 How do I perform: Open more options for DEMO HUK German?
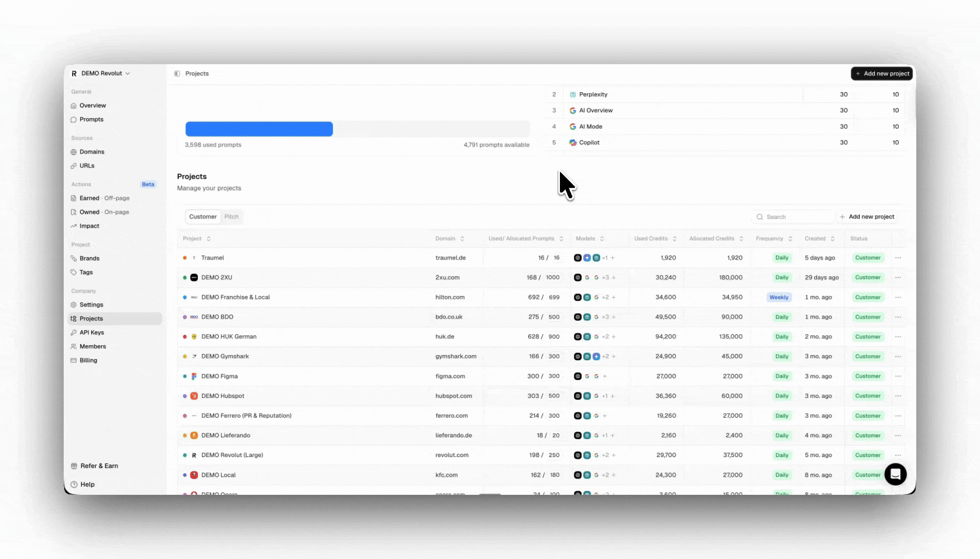(898, 336)
